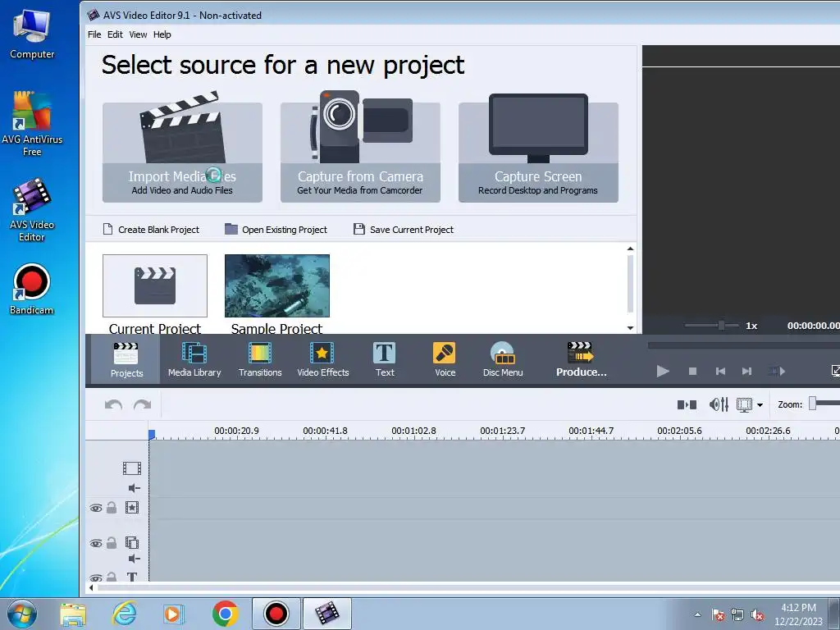The width and height of the screenshot is (840, 630).
Task: Click the video effects track icon
Action: [x=132, y=507]
